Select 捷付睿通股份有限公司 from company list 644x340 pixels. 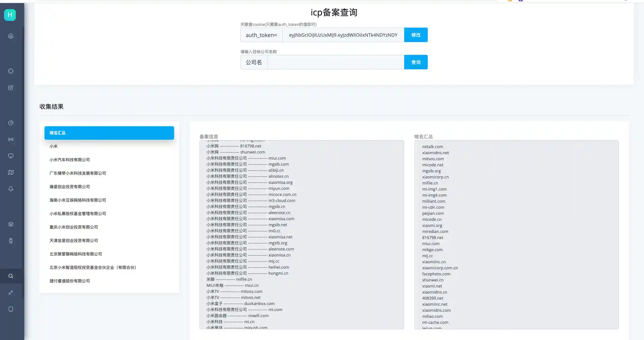tap(70, 281)
